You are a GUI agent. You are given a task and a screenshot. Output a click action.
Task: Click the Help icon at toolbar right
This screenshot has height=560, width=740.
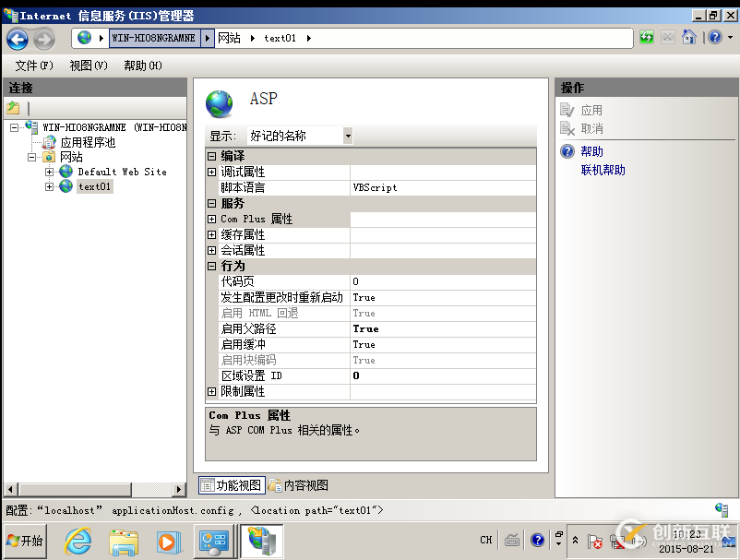tap(717, 37)
